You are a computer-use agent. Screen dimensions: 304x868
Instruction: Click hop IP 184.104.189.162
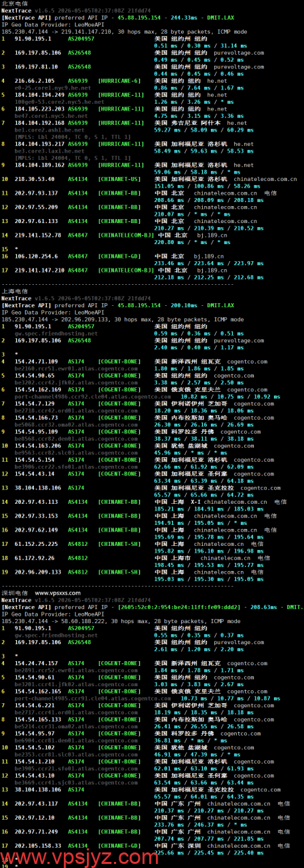click(39, 165)
